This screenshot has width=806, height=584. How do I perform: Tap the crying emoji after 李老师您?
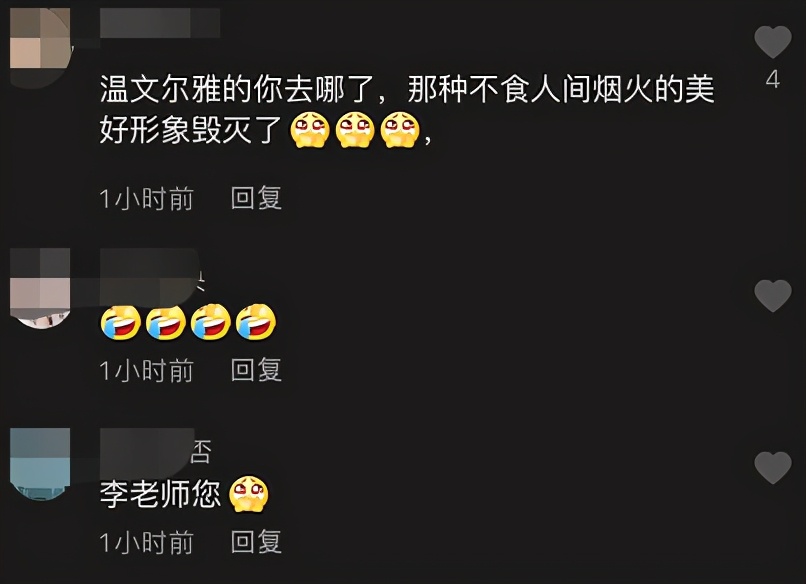pos(249,494)
